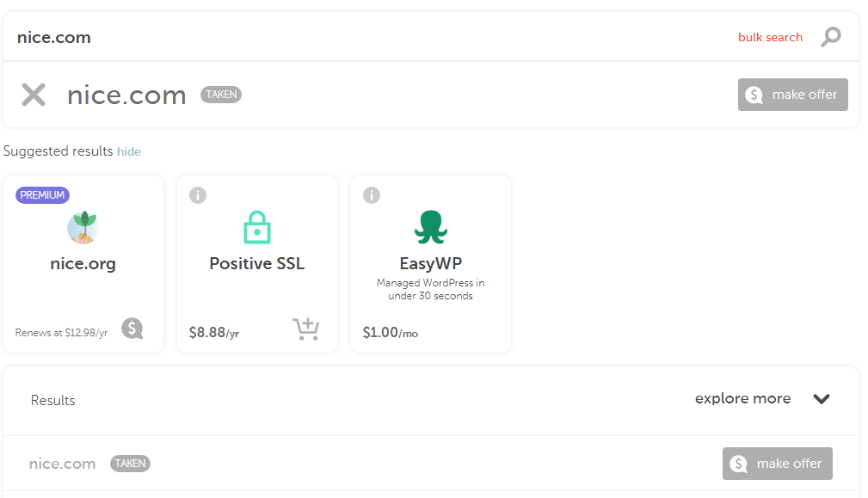Click the PREMIUM badge on nice.org
Screen dimensions: 868x498
tap(42, 194)
